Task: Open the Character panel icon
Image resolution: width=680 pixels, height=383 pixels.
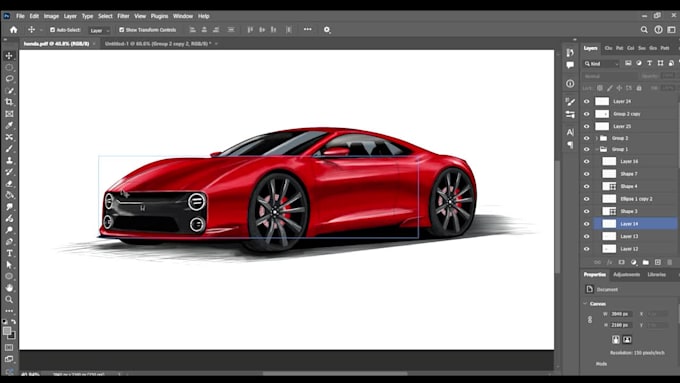Action: pos(570,132)
